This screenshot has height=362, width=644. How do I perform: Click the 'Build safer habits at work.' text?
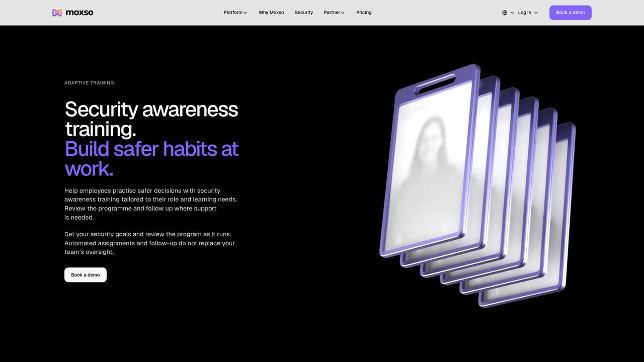[151, 159]
